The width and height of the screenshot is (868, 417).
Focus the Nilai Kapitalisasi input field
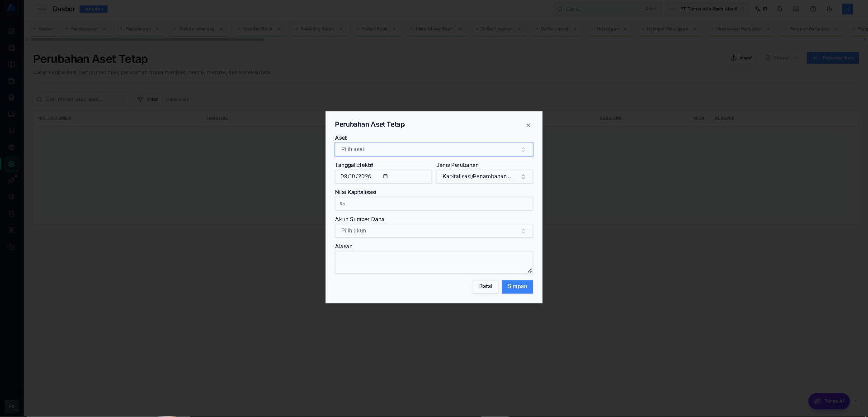pos(434,204)
